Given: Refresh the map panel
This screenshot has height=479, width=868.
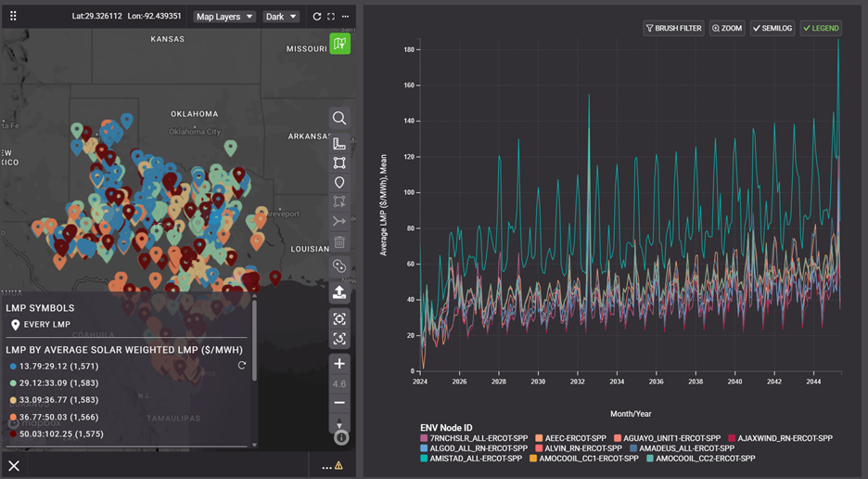Looking at the screenshot, I should point(317,17).
